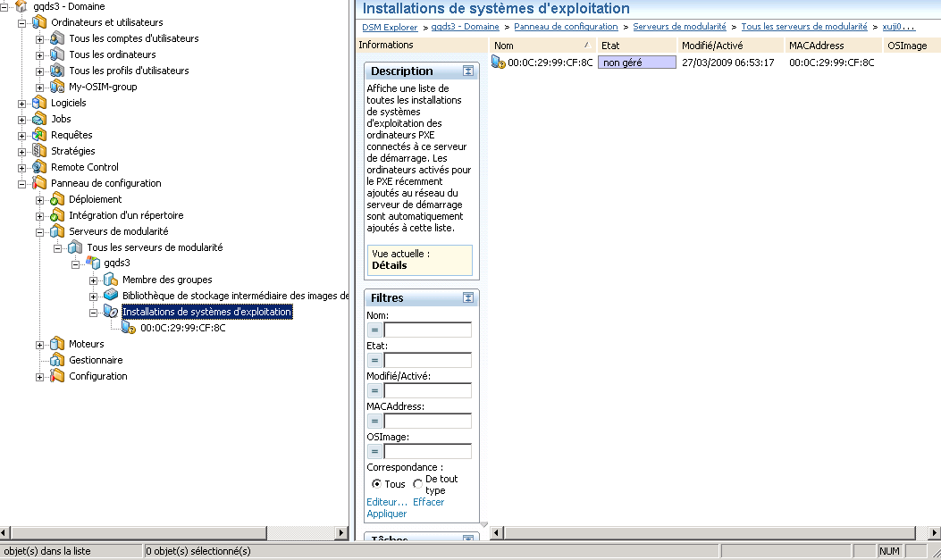Click the Panneau de configuration icon
The width and height of the screenshot is (941, 560).
point(39,183)
